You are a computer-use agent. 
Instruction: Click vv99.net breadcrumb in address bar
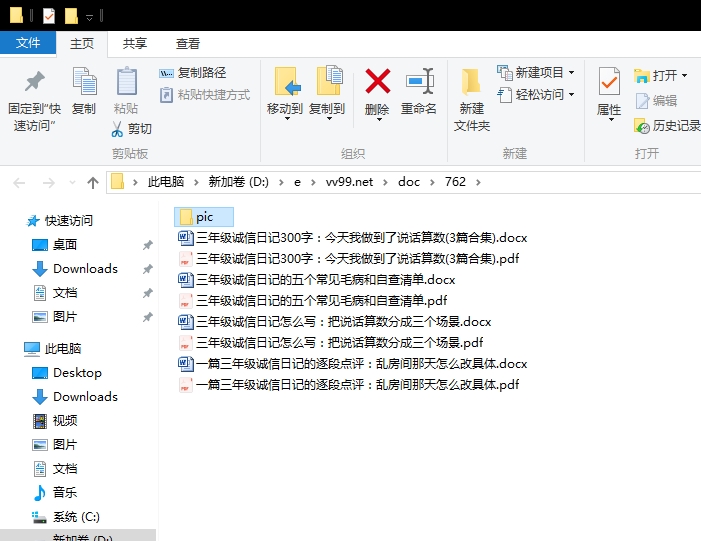pos(349,182)
